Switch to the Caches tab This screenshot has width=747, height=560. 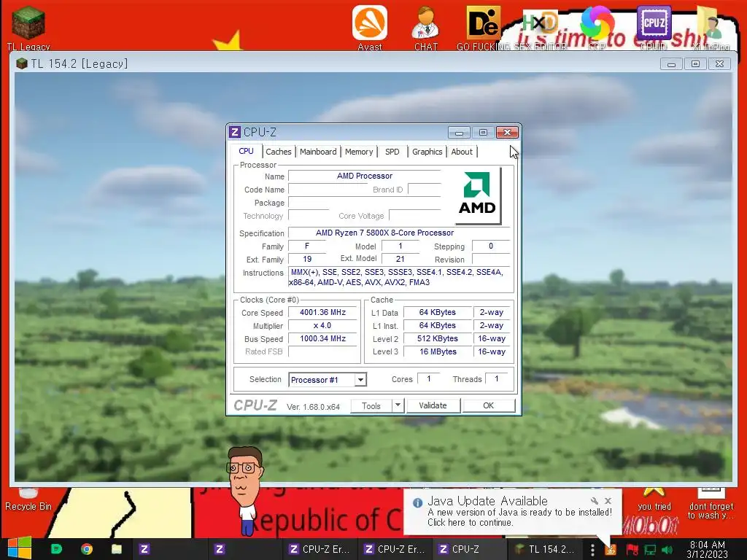click(278, 152)
